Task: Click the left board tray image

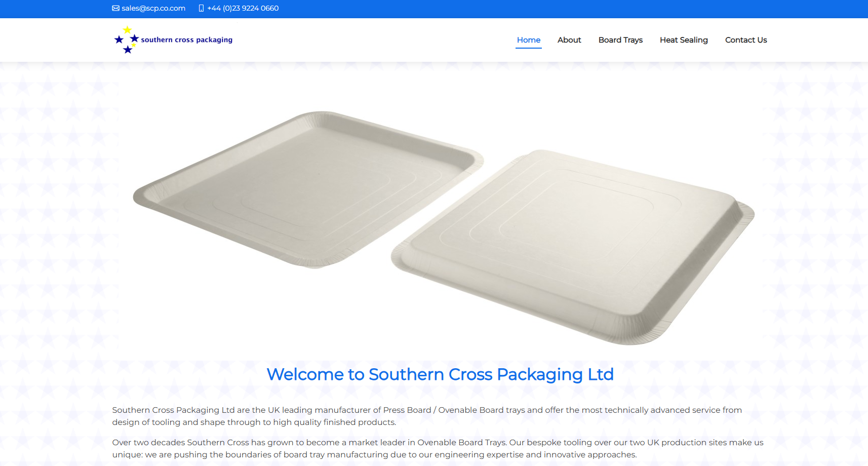Action: pos(308,189)
